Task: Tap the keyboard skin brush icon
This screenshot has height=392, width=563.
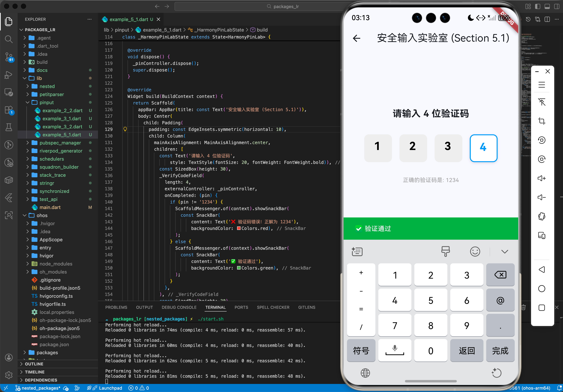Action: [445, 251]
